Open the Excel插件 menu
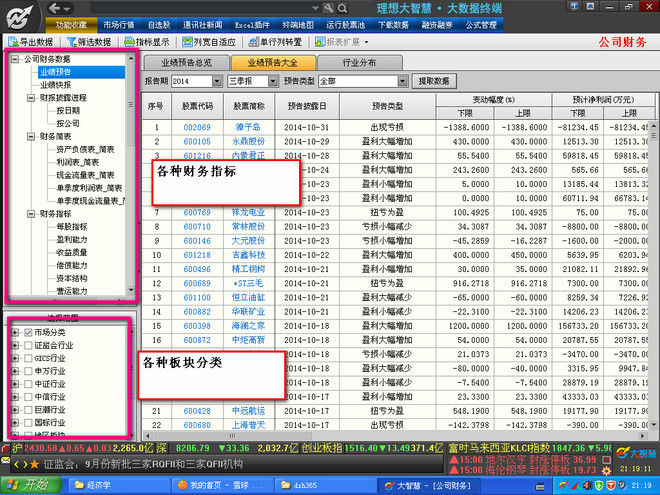 click(x=252, y=25)
